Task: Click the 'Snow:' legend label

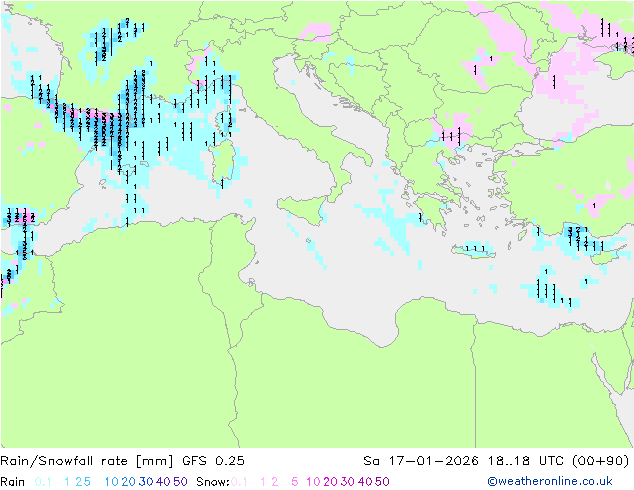Action: [x=213, y=482]
